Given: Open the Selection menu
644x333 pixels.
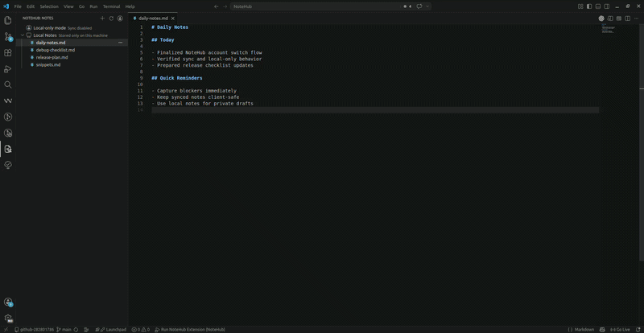Looking at the screenshot, I should (x=49, y=6).
